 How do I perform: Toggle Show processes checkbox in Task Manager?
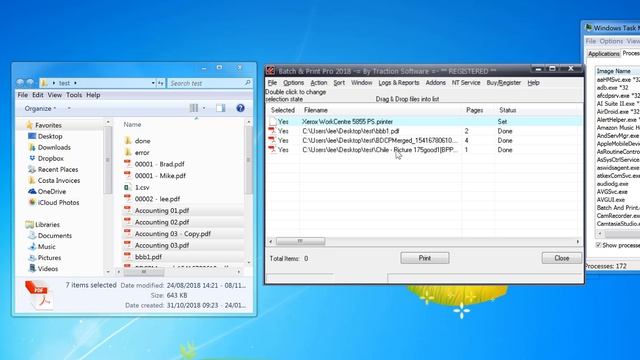pyautogui.click(x=598, y=245)
